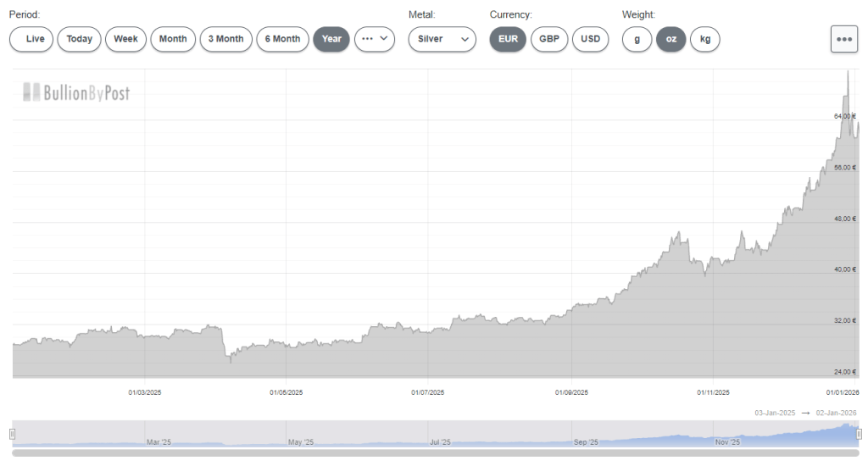This screenshot has width=868, height=466.
Task: Switch currency to USD
Action: point(590,39)
